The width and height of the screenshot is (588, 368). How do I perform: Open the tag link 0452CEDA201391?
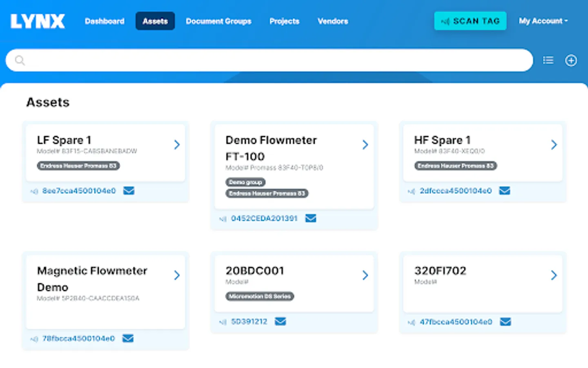pos(264,218)
